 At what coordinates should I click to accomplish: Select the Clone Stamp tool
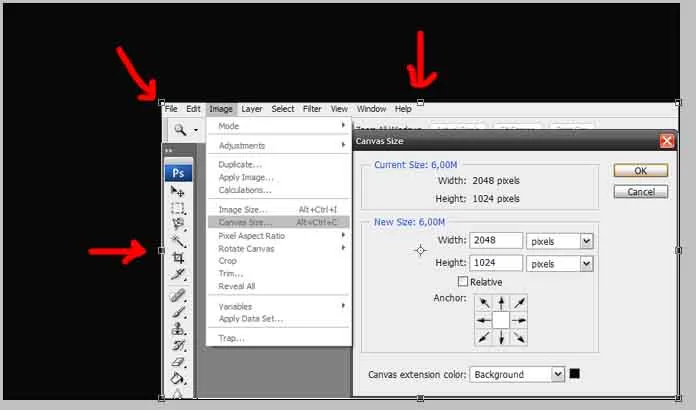coord(178,328)
